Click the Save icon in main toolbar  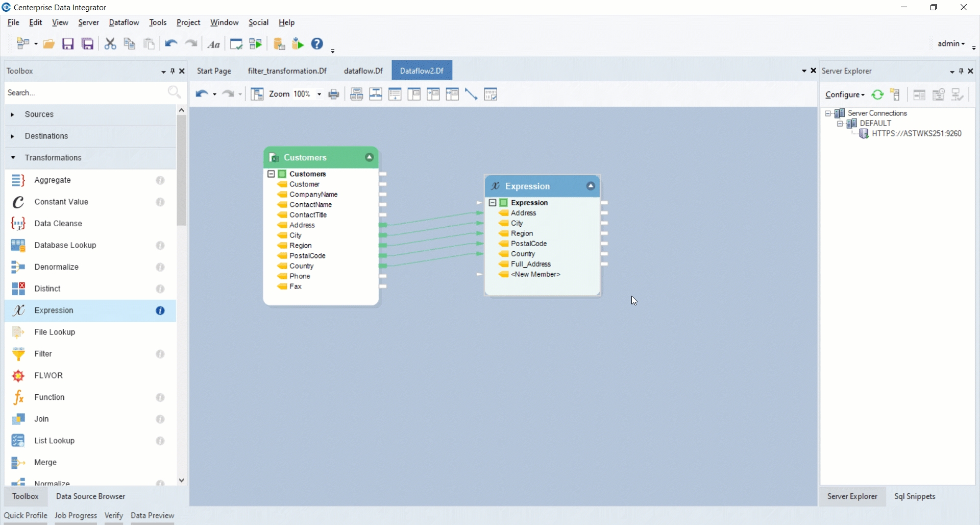pyautogui.click(x=68, y=44)
